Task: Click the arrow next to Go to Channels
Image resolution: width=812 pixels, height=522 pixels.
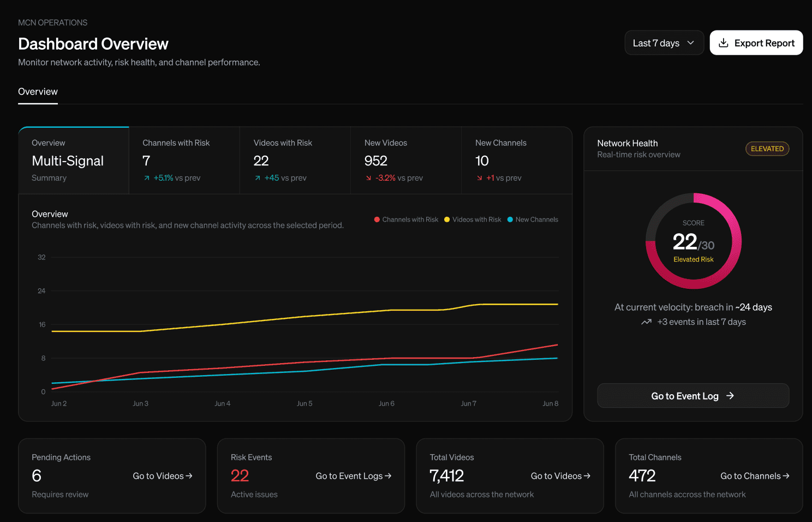Action: point(786,476)
